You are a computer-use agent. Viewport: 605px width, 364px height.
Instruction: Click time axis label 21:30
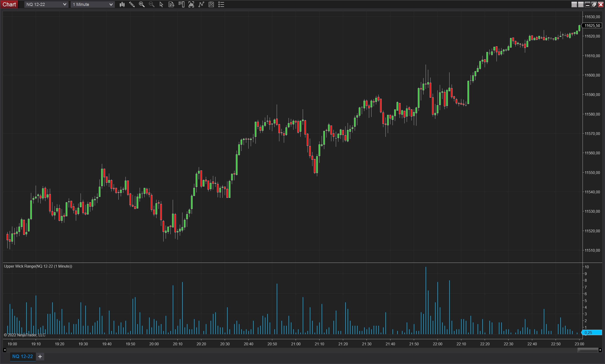367,344
